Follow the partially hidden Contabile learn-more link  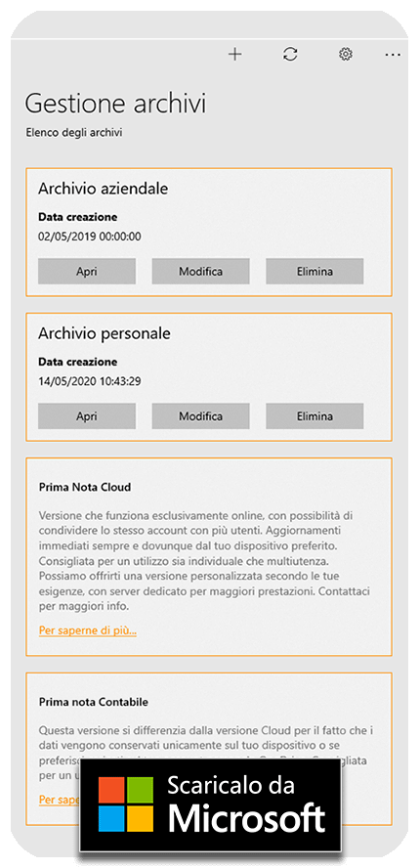point(60,800)
